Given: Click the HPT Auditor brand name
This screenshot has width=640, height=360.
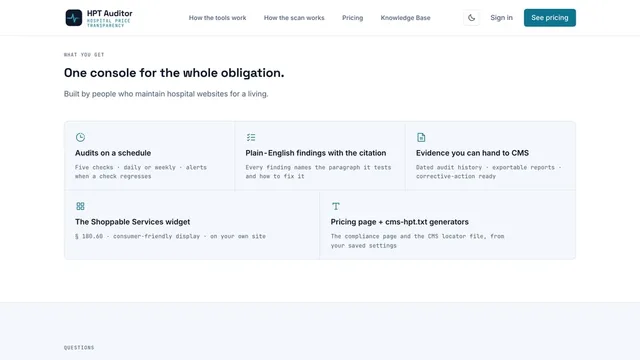Looking at the screenshot, I should [109, 13].
